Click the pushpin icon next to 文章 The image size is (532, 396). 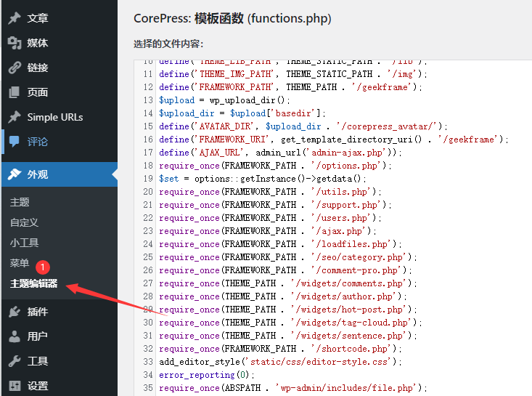coord(15,18)
